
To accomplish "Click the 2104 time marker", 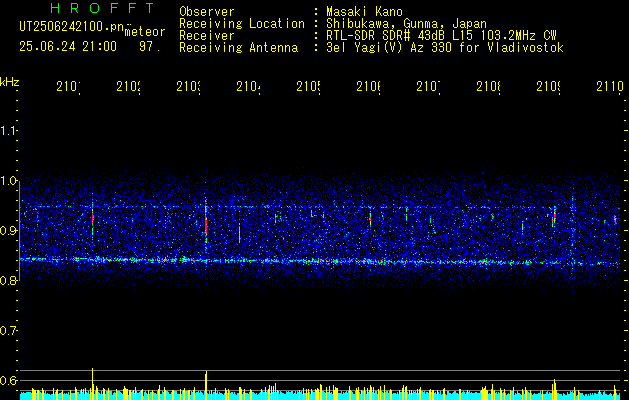I will 248,86.
